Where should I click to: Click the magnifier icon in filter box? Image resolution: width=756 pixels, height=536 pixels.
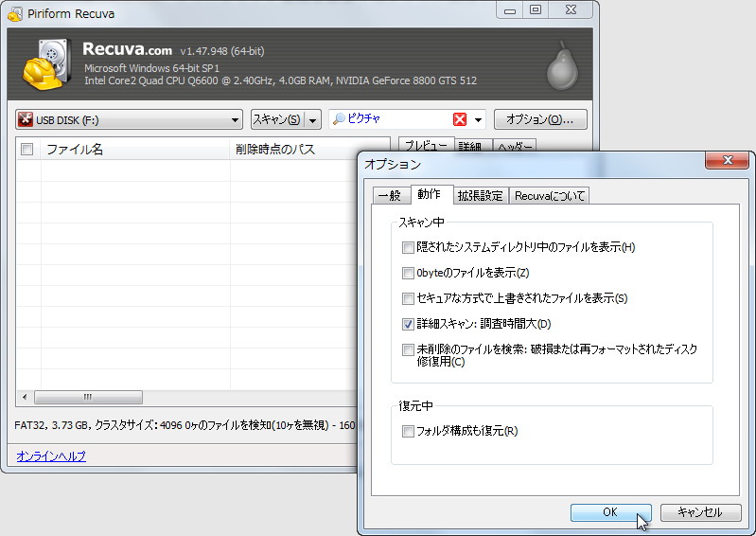coord(339,118)
